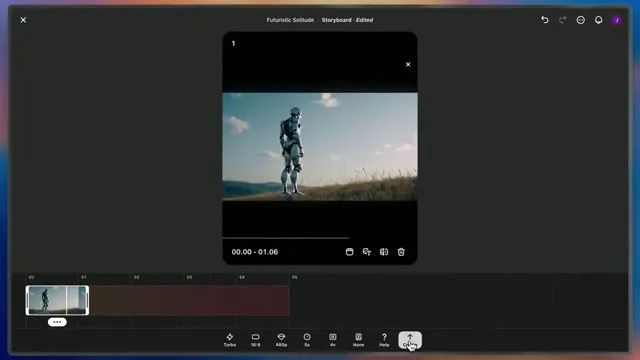Open the three-dot menu under the timeline clip
The image size is (640, 360).
coord(57,322)
